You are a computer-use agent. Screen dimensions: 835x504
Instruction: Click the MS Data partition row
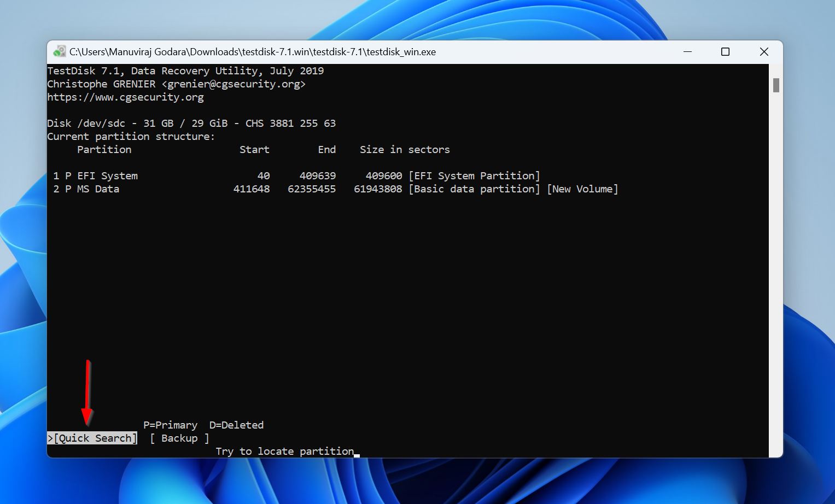335,189
